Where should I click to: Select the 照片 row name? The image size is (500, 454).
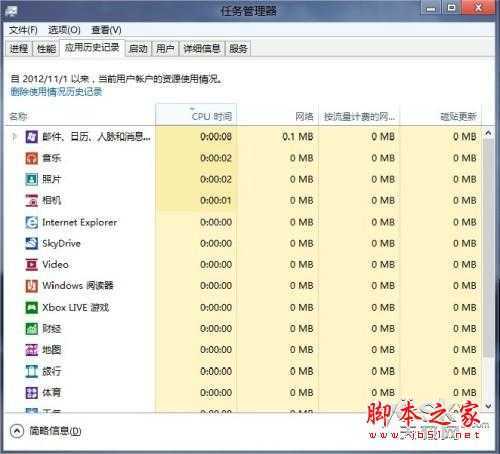pyautogui.click(x=51, y=179)
